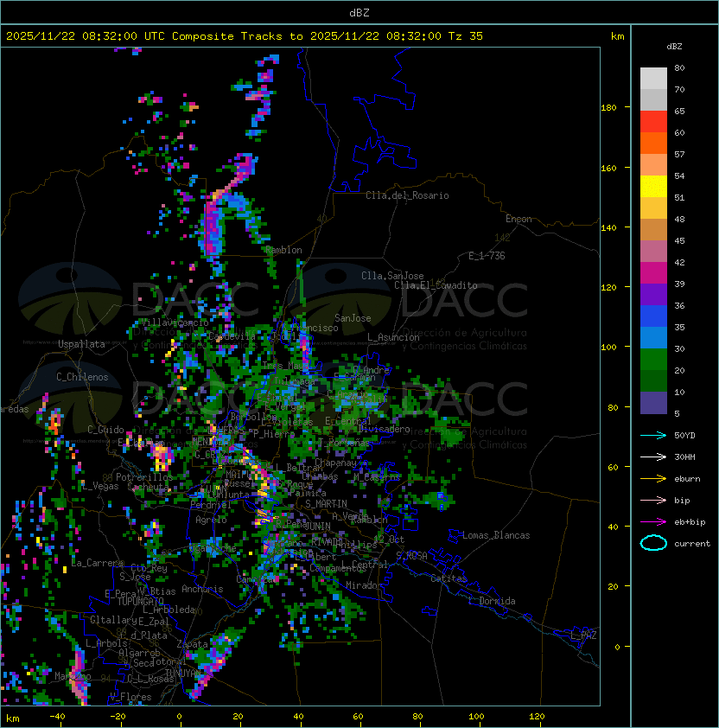719x728 pixels.
Task: Click the composite tracks timestamp header text
Action: pyautogui.click(x=245, y=36)
